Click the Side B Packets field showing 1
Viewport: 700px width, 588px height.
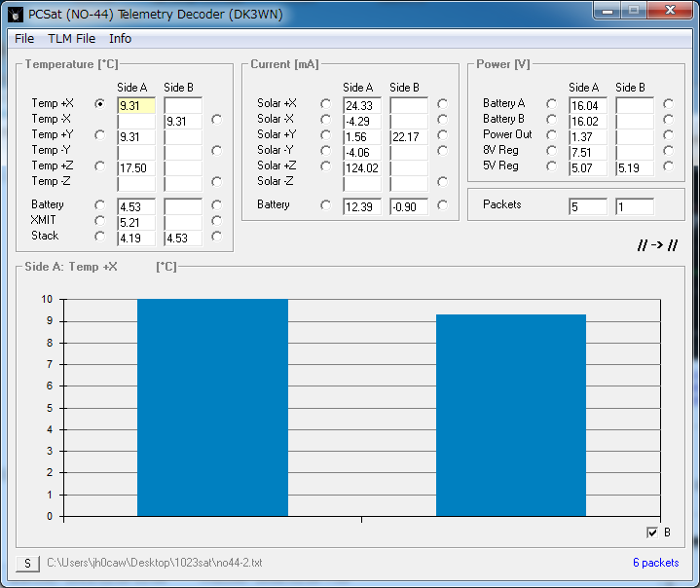(x=635, y=206)
